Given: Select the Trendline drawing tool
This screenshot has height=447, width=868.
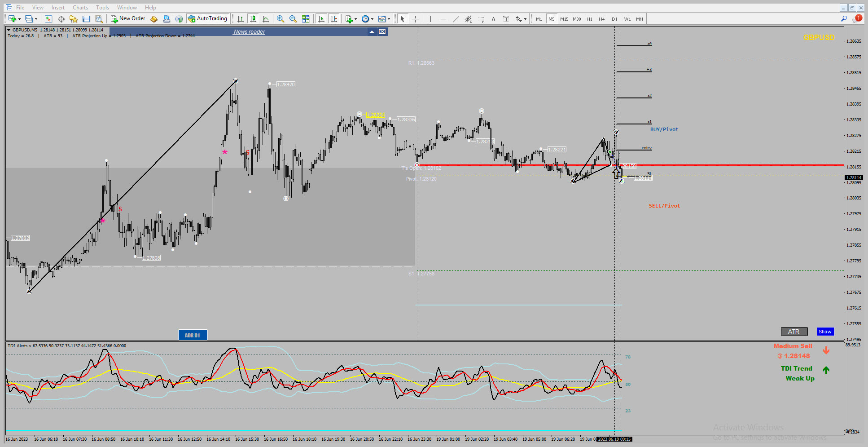Looking at the screenshot, I should [456, 19].
